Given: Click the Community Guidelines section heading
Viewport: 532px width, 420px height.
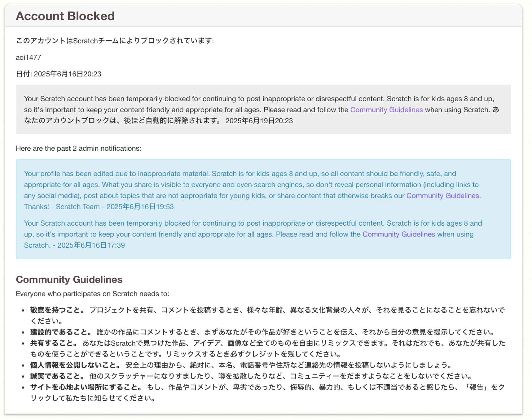Looking at the screenshot, I should point(69,279).
